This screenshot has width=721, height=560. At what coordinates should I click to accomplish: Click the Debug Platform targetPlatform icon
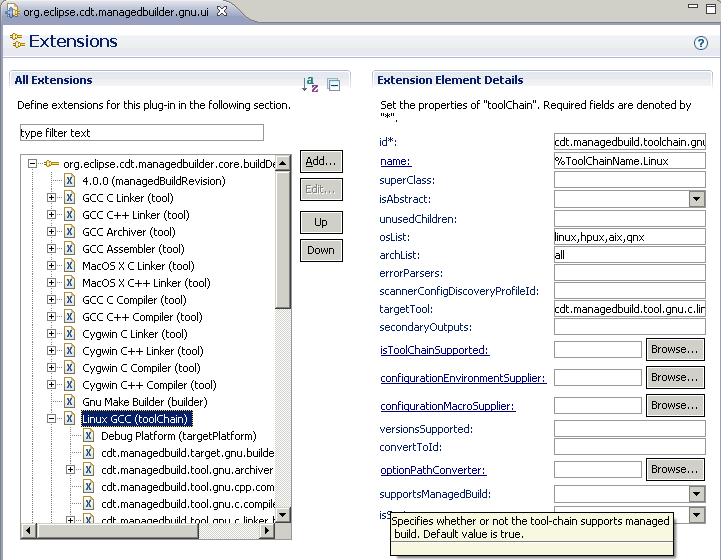88,436
